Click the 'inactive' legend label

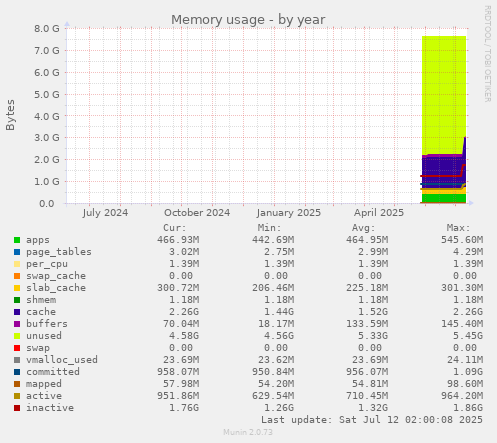click(50, 408)
